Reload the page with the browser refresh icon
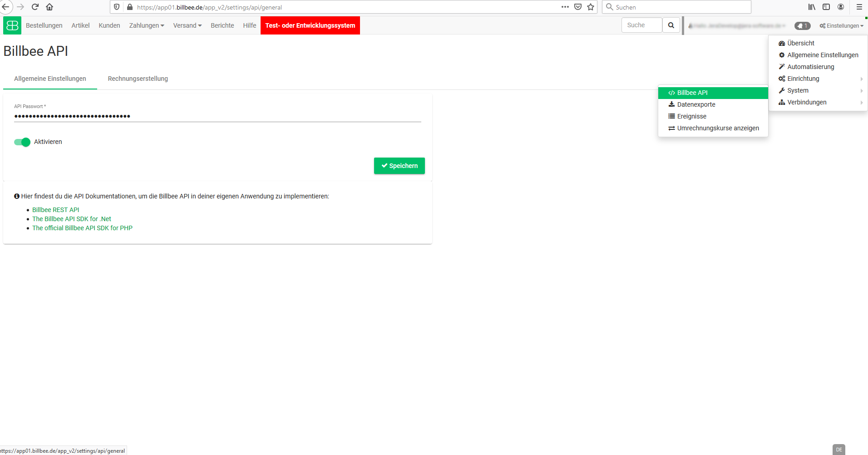This screenshot has height=455, width=868. [35, 7]
